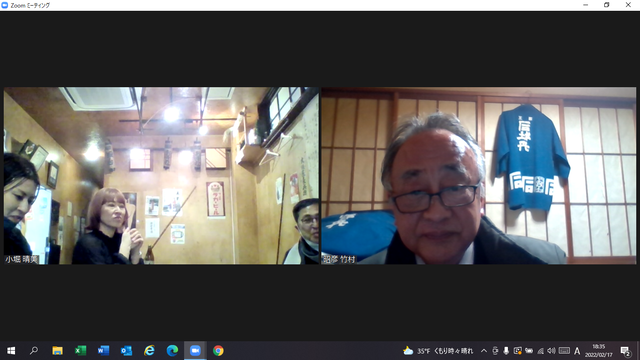
Task: Click the 竹村 participant name label
Action: (339, 259)
